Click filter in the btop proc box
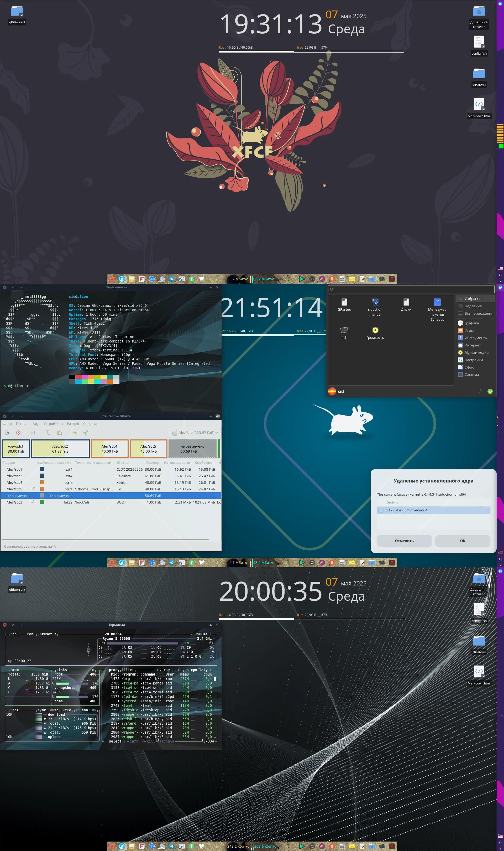 point(128,670)
